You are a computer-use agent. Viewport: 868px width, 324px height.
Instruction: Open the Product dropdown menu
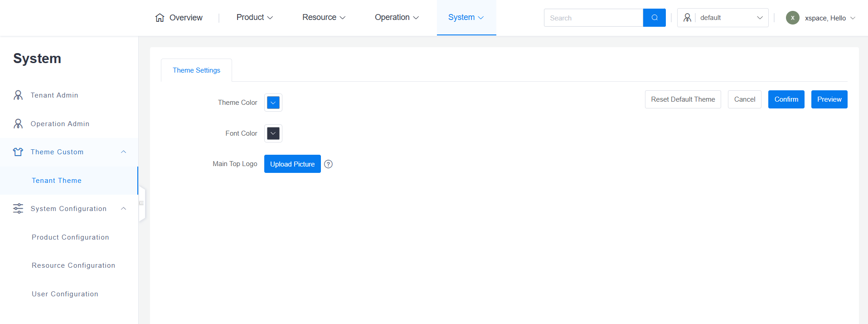[x=254, y=18]
